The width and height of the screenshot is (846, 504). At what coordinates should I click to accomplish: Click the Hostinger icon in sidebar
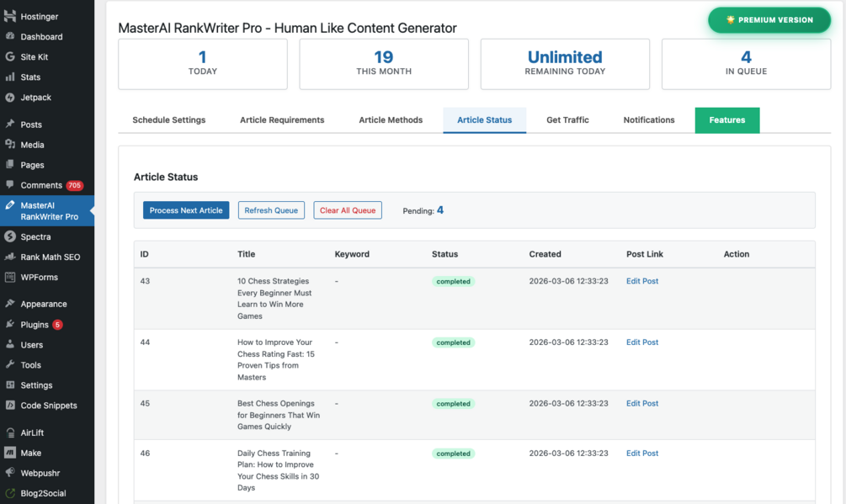point(10,16)
